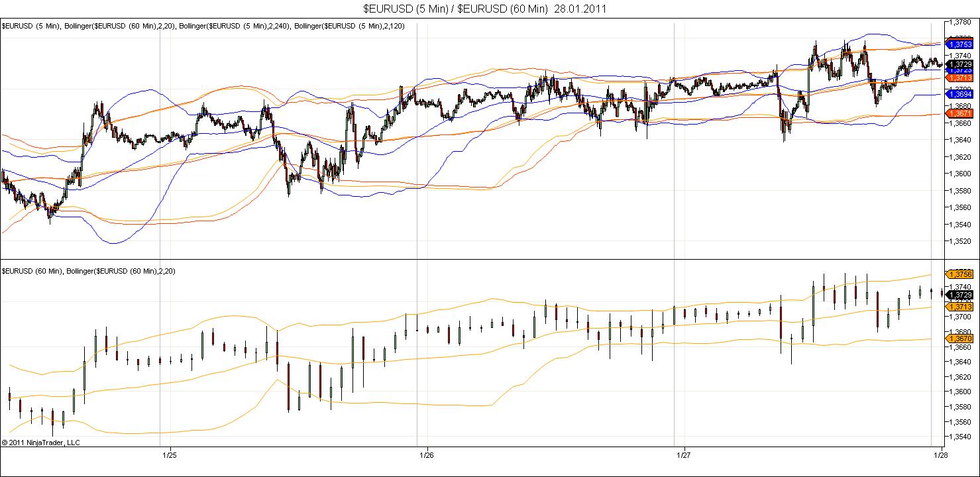Click the 1,3580 label in the 60 Min panel
980x477 pixels.
coord(961,407)
